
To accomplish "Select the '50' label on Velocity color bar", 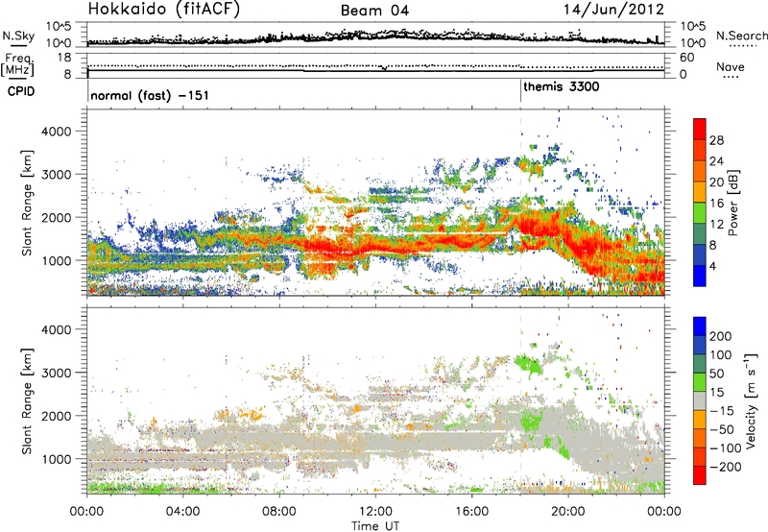I will pos(716,374).
